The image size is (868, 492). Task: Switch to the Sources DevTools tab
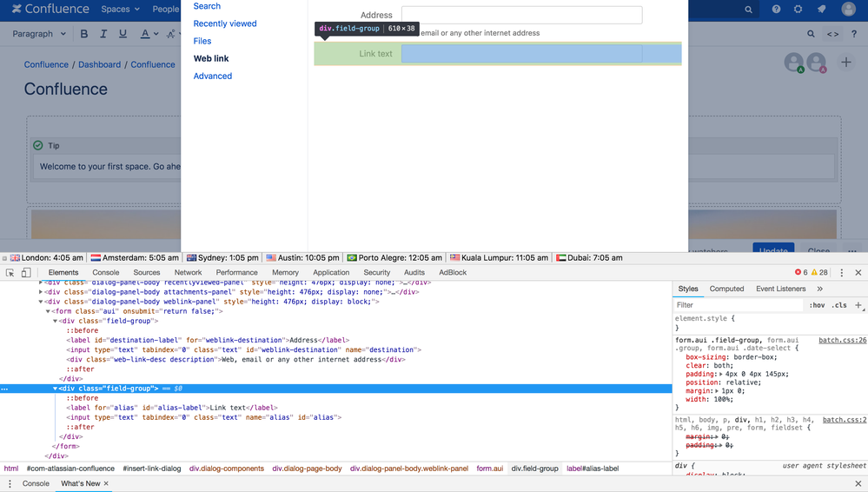(147, 273)
